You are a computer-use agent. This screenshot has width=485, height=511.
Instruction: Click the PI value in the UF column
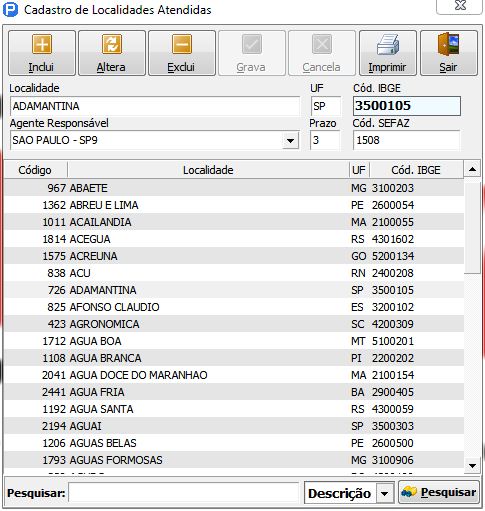tap(356, 358)
